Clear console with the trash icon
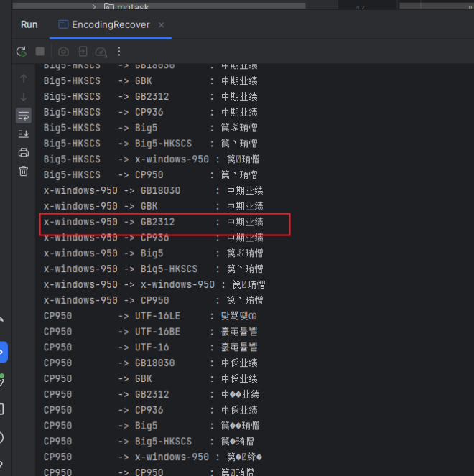Viewport: 474px width, 476px height. [x=24, y=171]
